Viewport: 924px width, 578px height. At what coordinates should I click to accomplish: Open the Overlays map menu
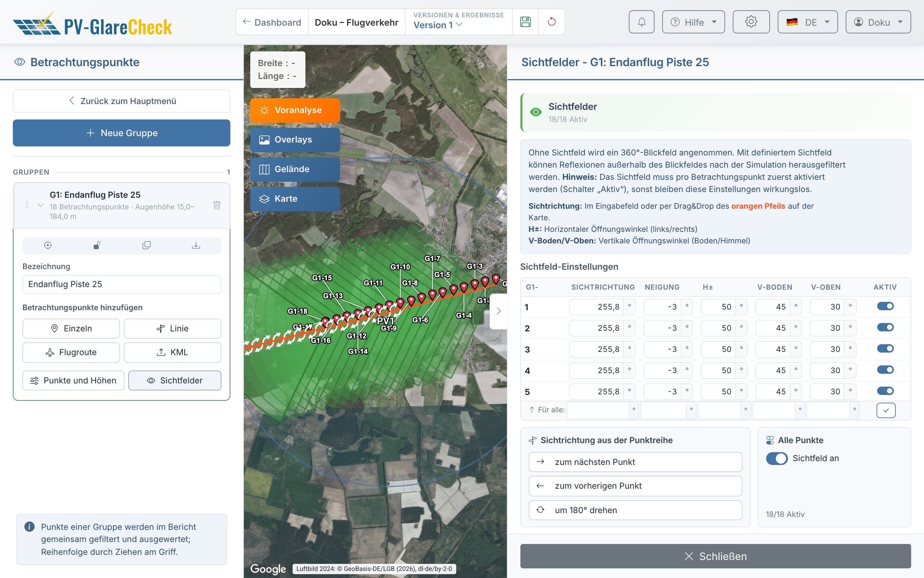click(x=295, y=140)
